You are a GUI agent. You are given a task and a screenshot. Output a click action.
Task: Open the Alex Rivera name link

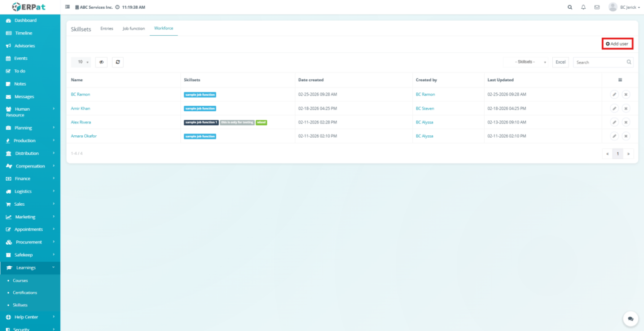click(81, 122)
